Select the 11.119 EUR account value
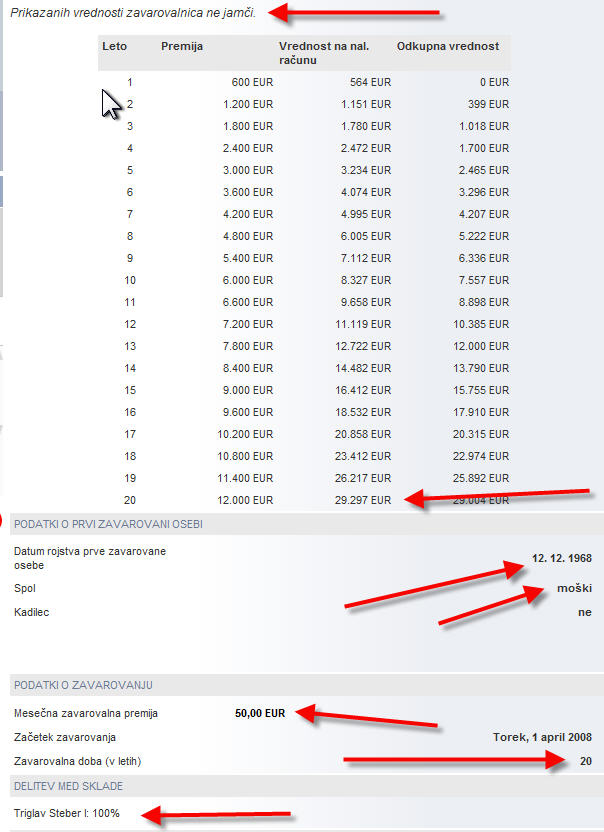This screenshot has height=832, width=604. pyautogui.click(x=363, y=325)
